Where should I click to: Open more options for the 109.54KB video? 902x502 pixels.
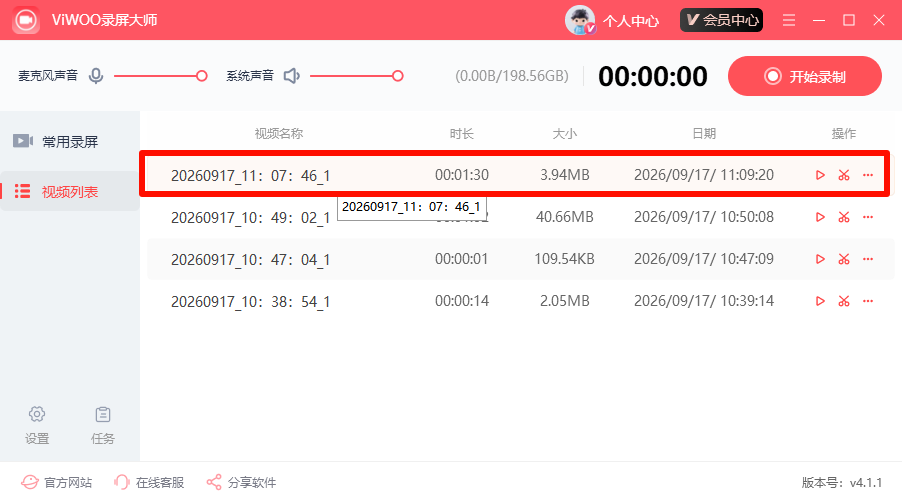point(868,259)
